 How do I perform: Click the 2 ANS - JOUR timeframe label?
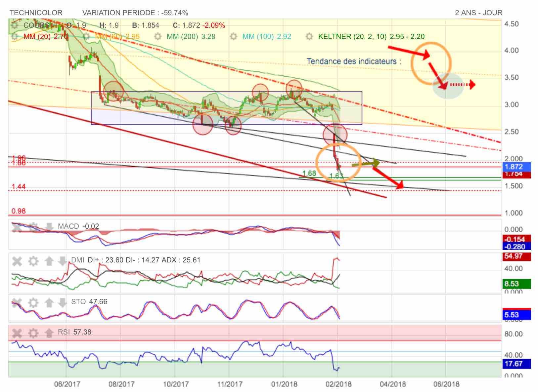478,13
